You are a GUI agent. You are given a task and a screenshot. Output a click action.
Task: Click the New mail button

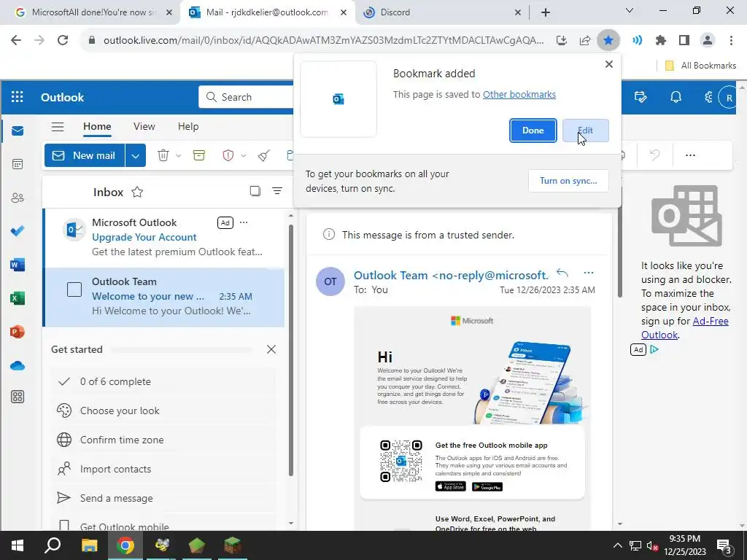[85, 156]
